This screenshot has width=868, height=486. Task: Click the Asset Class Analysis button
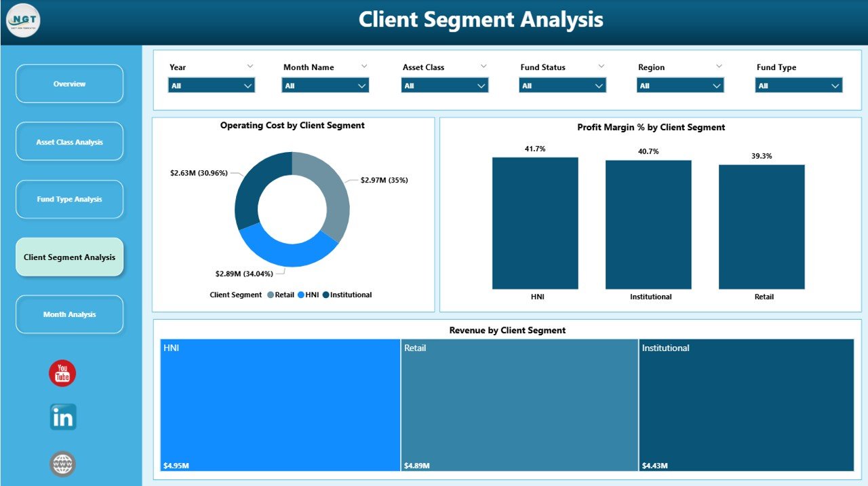[x=69, y=141]
